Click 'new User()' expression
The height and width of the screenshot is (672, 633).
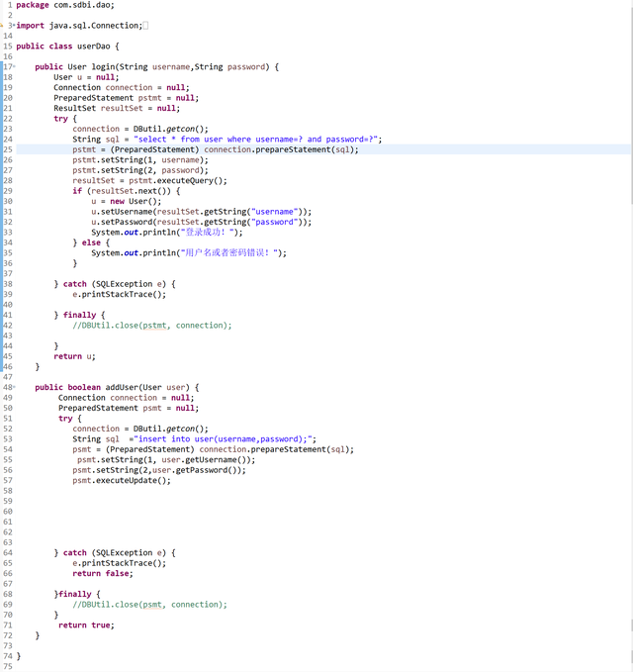(136, 202)
